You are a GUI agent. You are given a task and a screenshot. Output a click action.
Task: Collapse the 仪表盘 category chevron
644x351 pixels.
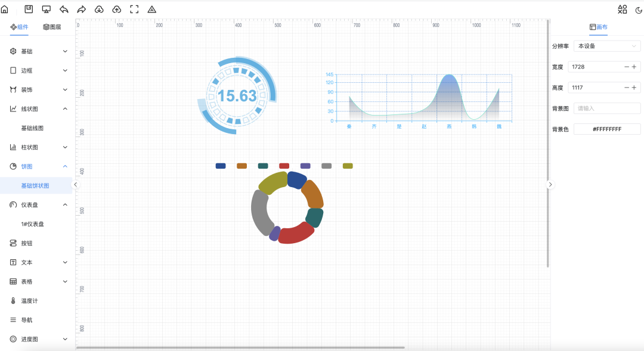click(65, 204)
